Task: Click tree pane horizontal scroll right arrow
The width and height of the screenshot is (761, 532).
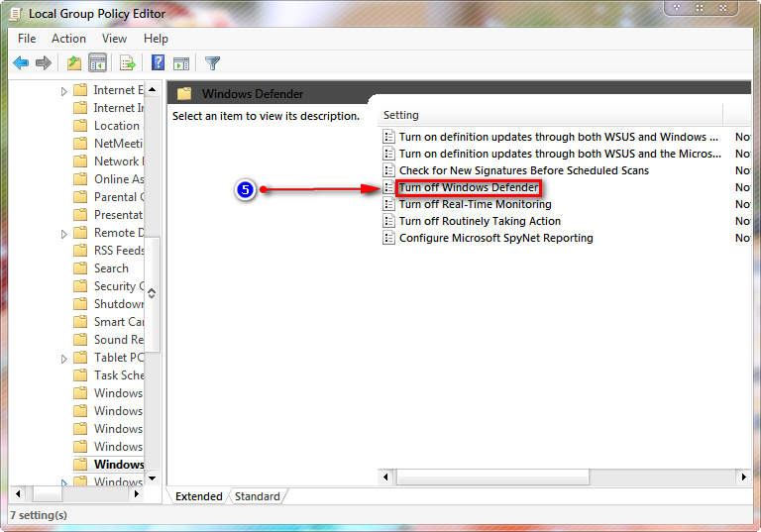Action: [x=137, y=494]
